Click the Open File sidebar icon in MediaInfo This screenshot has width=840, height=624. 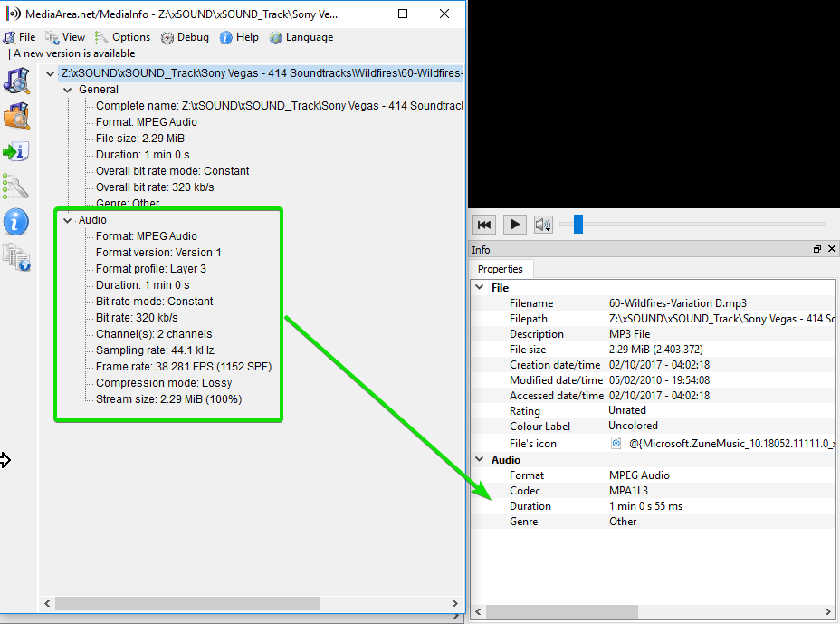[16, 81]
